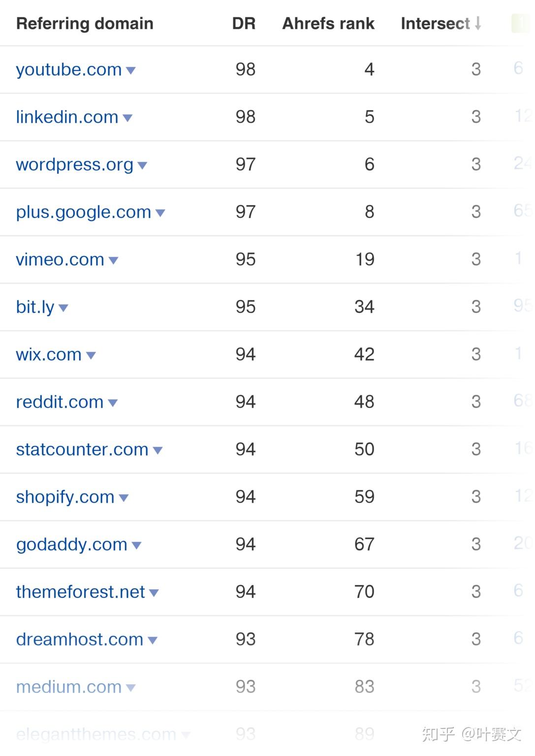Screen dimensions: 535x756
Task: Click the Intersect column header label
Action: pos(435,23)
